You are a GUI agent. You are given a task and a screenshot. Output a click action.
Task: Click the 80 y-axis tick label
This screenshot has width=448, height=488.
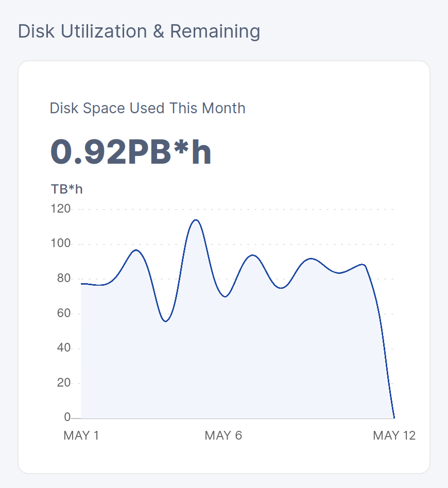click(64, 278)
